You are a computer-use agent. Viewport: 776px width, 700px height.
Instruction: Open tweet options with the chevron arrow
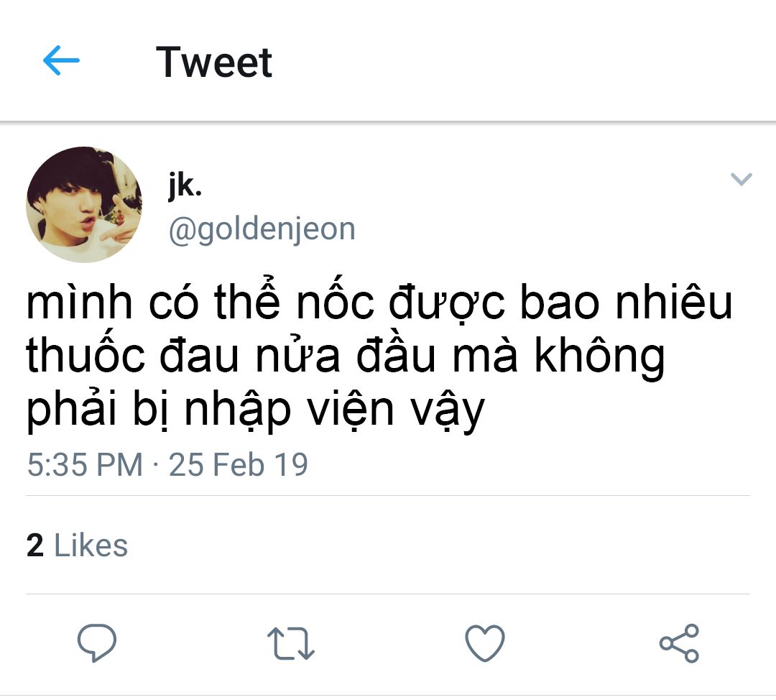742,179
